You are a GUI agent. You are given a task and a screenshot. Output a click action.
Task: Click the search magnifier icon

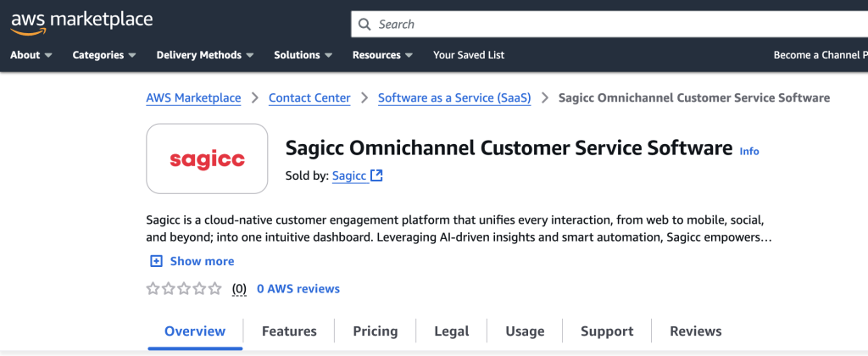pyautogui.click(x=364, y=25)
